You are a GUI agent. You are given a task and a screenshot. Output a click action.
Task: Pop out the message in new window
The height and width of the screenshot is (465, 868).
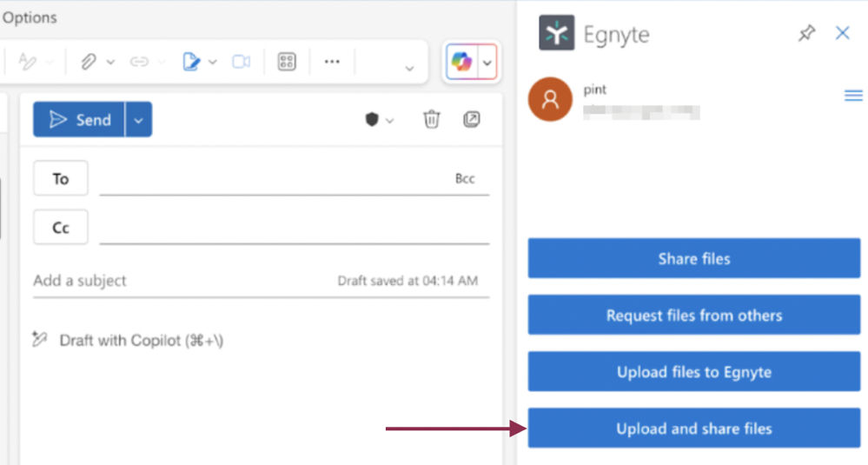[472, 119]
